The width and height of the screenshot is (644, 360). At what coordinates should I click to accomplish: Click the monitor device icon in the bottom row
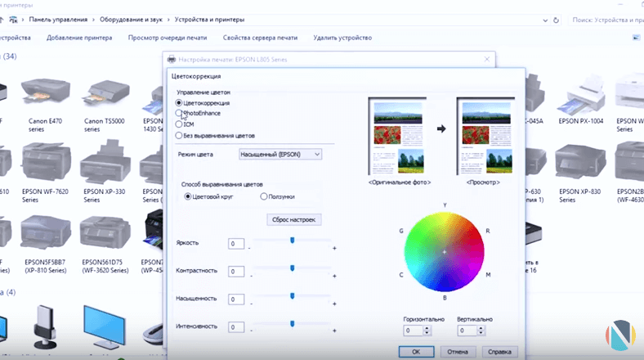point(104,327)
